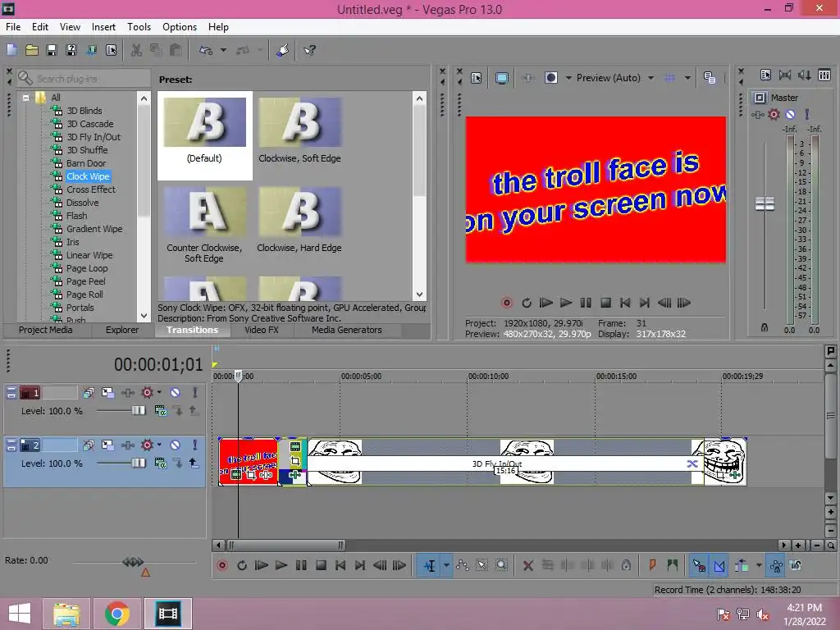840x630 pixels.
Task: Open Split Screen View dropdown arrow
Action: pos(568,78)
